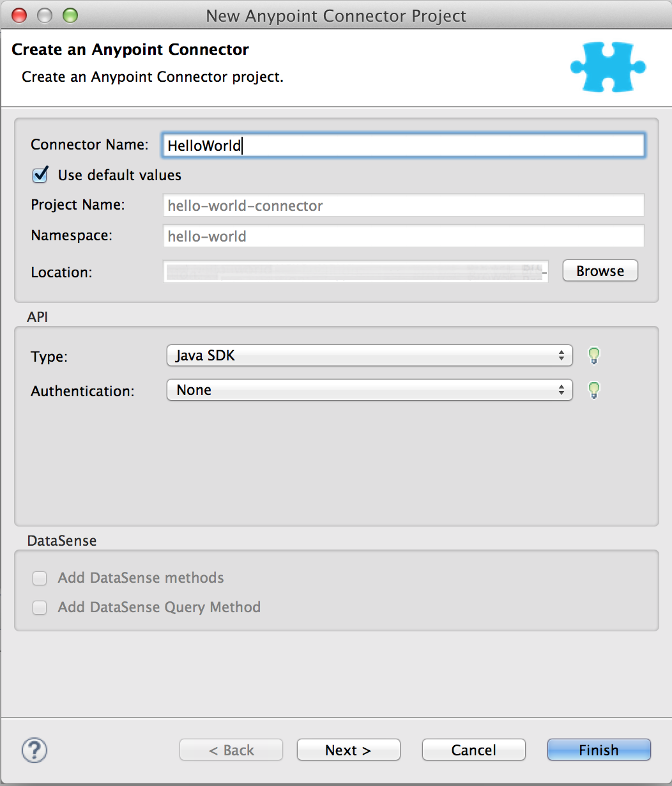Click the red close window button
Image resolution: width=672 pixels, height=786 pixels.
tap(19, 14)
